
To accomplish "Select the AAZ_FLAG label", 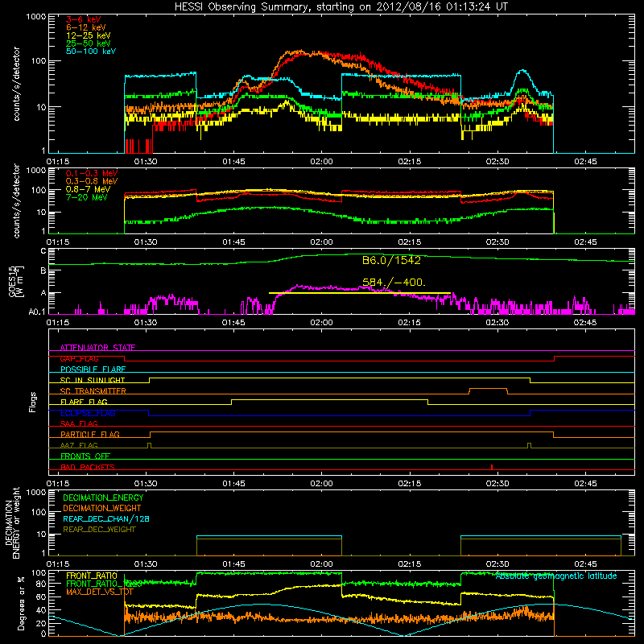I will (x=79, y=445).
